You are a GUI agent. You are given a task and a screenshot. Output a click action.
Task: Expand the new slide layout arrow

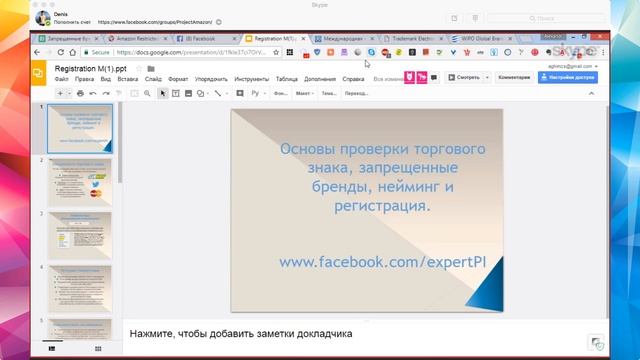69,93
